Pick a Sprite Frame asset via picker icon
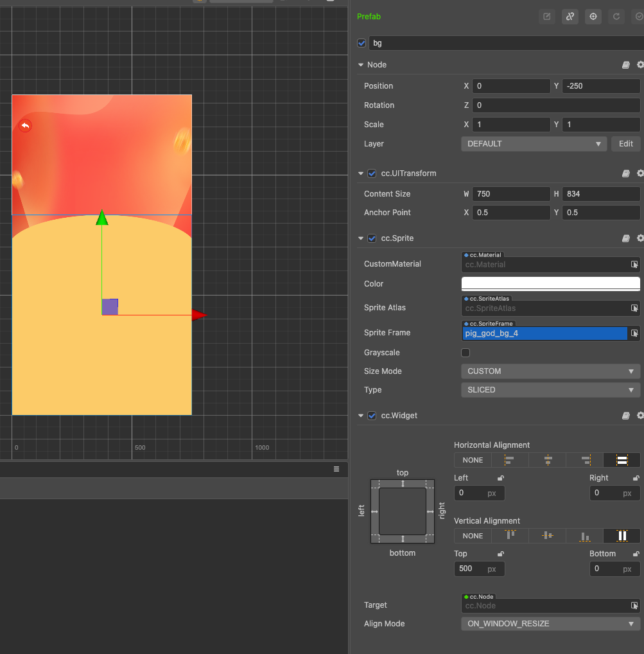 pos(634,333)
